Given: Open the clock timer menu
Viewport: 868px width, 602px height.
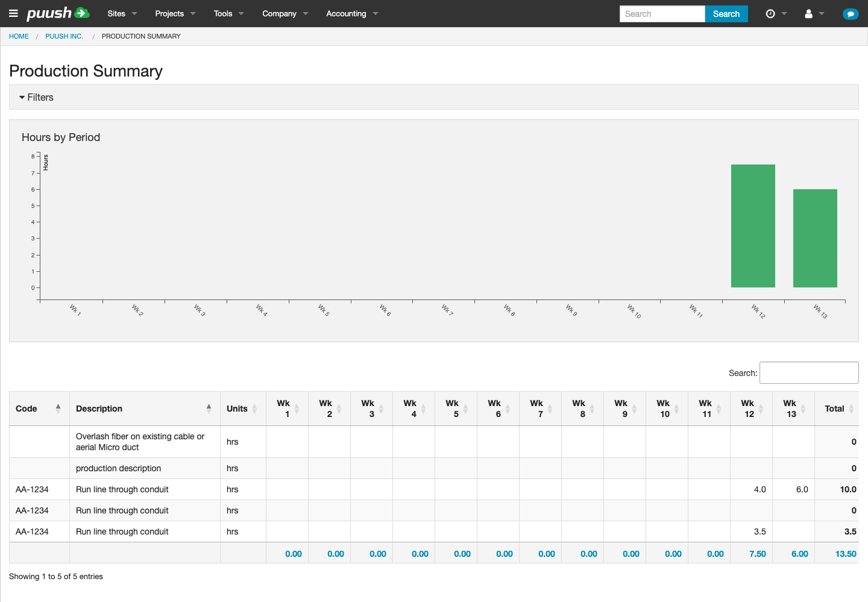Looking at the screenshot, I should [776, 14].
